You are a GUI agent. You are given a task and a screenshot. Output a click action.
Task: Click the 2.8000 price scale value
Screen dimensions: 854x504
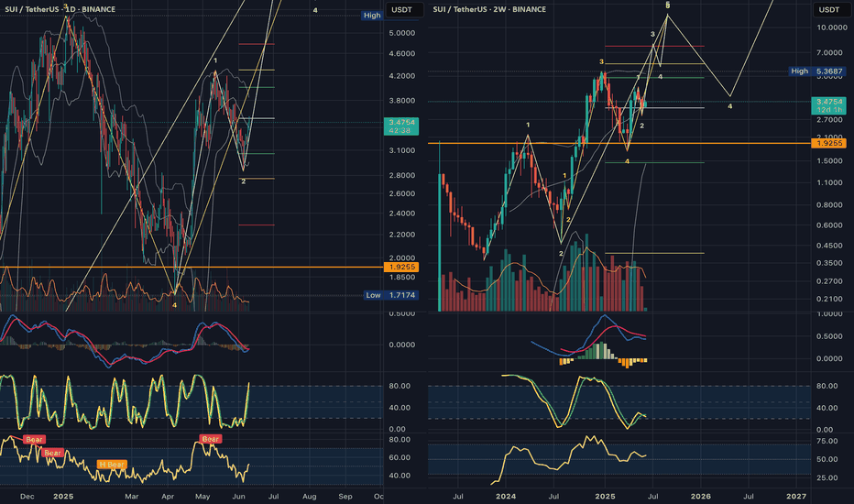tap(402, 175)
